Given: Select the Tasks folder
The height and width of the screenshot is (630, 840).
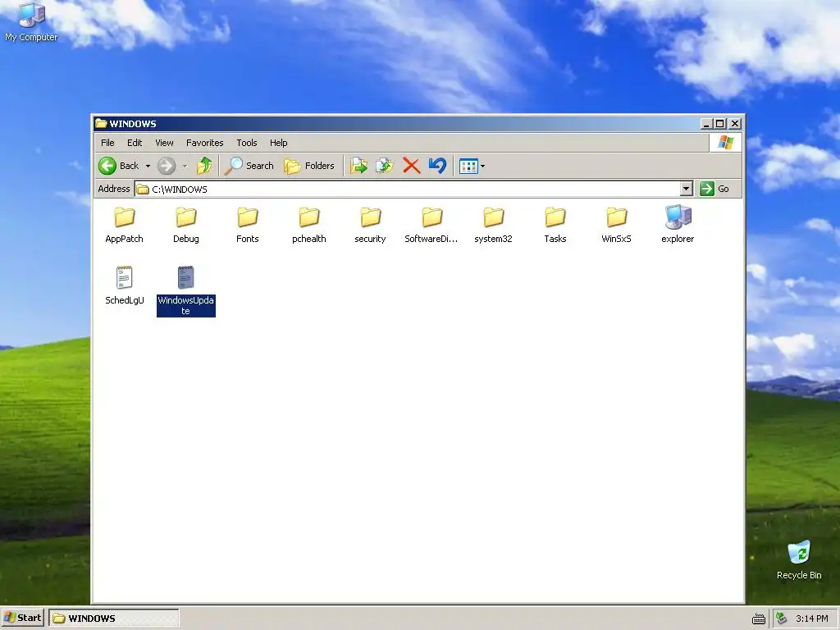Looking at the screenshot, I should pyautogui.click(x=555, y=226).
